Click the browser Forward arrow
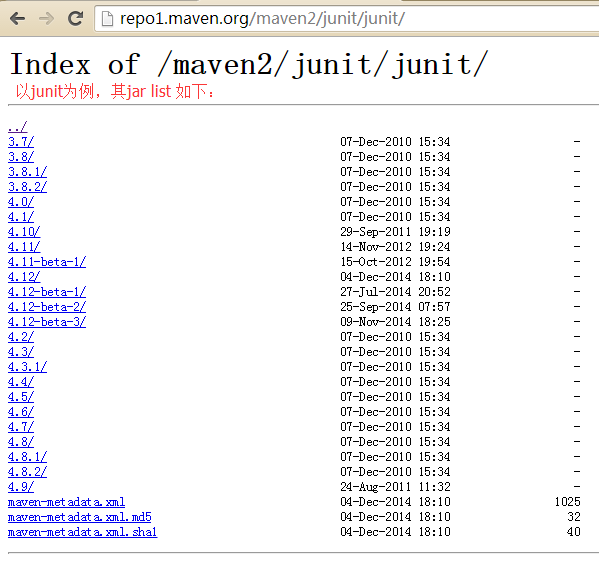This screenshot has height=563, width=599. [x=47, y=18]
